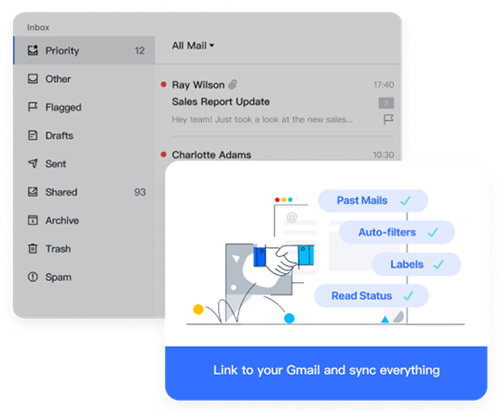Viewport: 500px width, 411px height.
Task: Toggle flag on Sales Report Update email
Action: [x=388, y=119]
